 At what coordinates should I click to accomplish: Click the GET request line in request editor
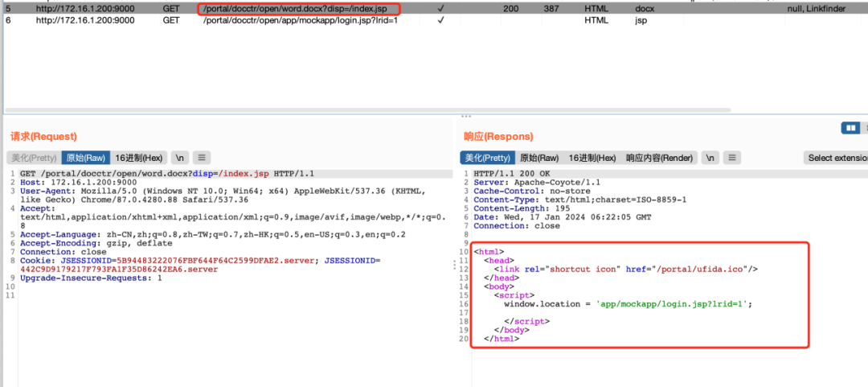coord(167,174)
